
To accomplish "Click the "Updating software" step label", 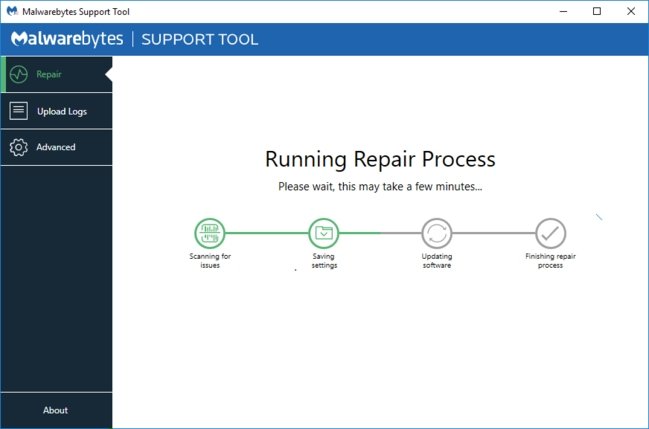I will click(x=437, y=261).
